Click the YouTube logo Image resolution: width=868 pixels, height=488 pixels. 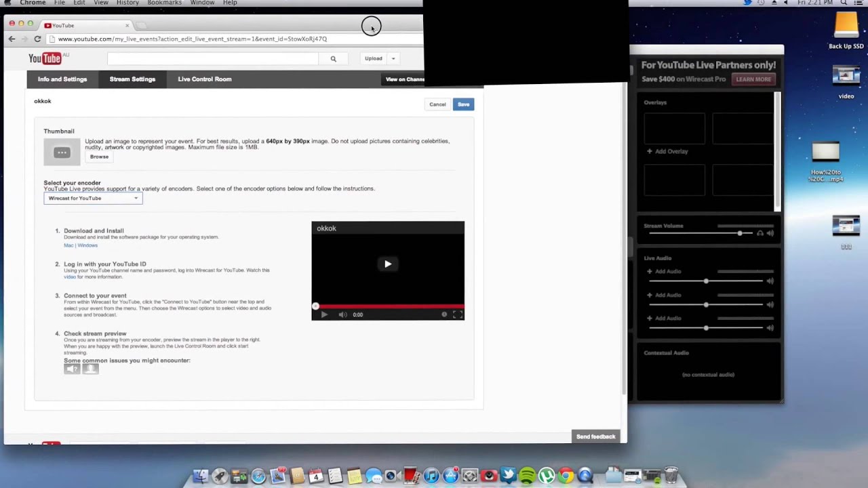coord(45,59)
